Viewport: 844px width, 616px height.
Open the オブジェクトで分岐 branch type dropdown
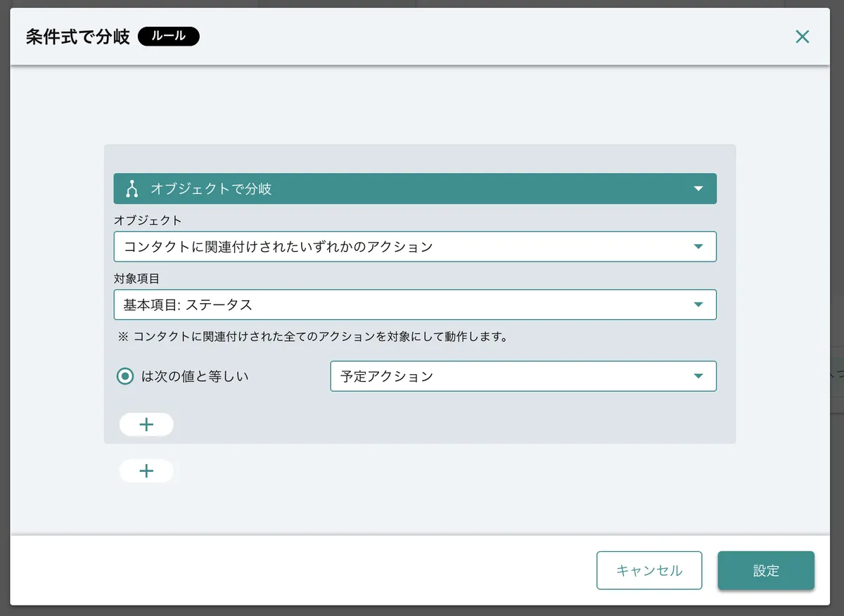click(415, 189)
